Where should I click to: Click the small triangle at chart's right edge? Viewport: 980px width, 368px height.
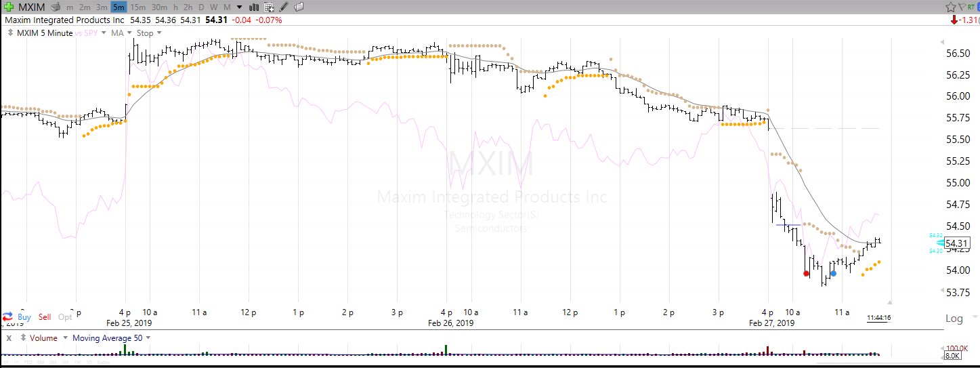tap(890, 302)
